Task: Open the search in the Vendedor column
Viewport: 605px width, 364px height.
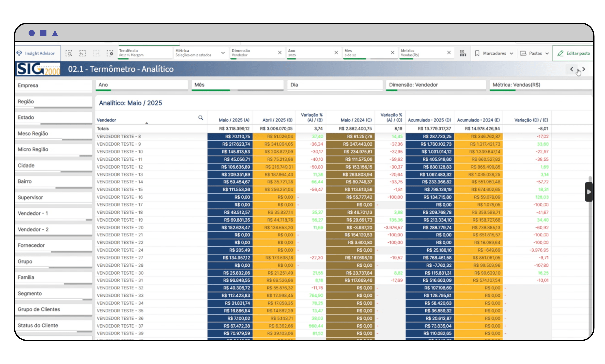Action: 201,118
